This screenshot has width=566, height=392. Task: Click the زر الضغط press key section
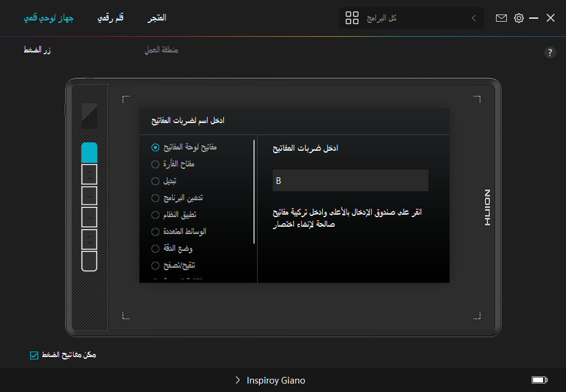[37, 50]
